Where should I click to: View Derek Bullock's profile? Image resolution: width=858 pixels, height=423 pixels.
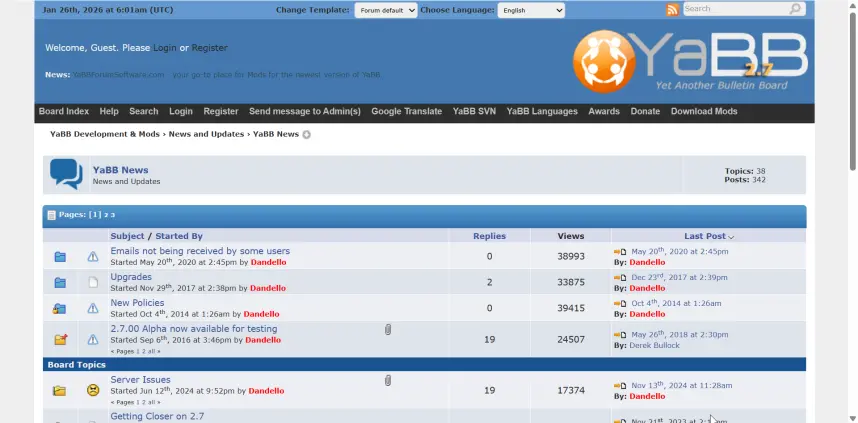pos(654,345)
